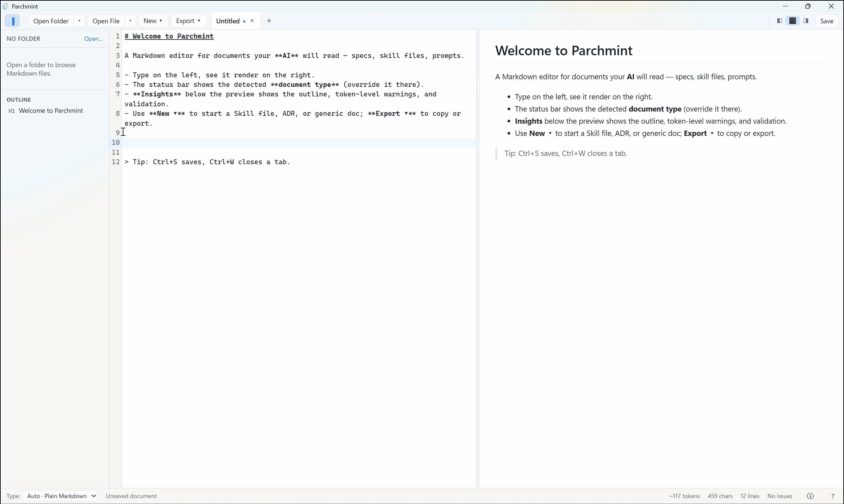Viewport: 844px width, 504px height.
Task: Click the preview tip blockquote text
Action: pyautogui.click(x=566, y=154)
